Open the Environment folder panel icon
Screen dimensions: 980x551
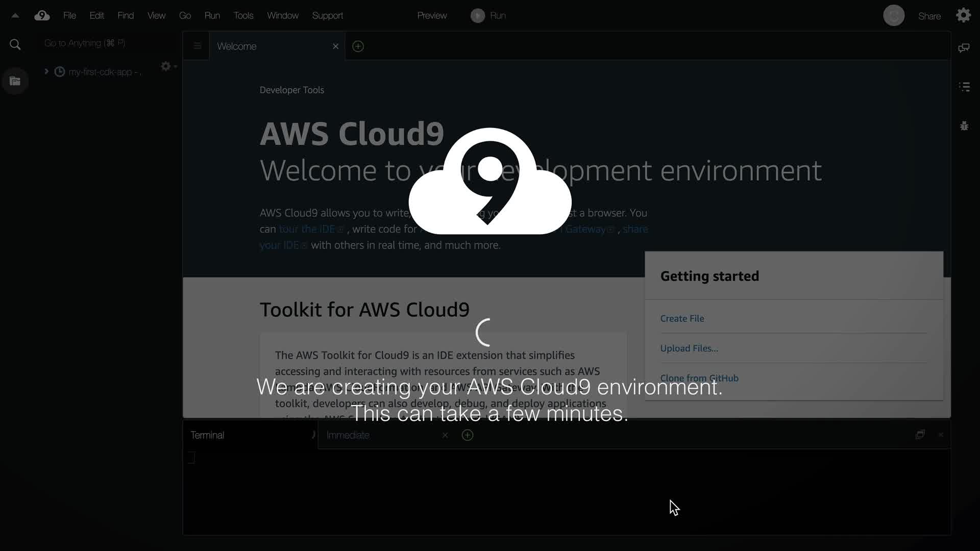[x=15, y=81]
